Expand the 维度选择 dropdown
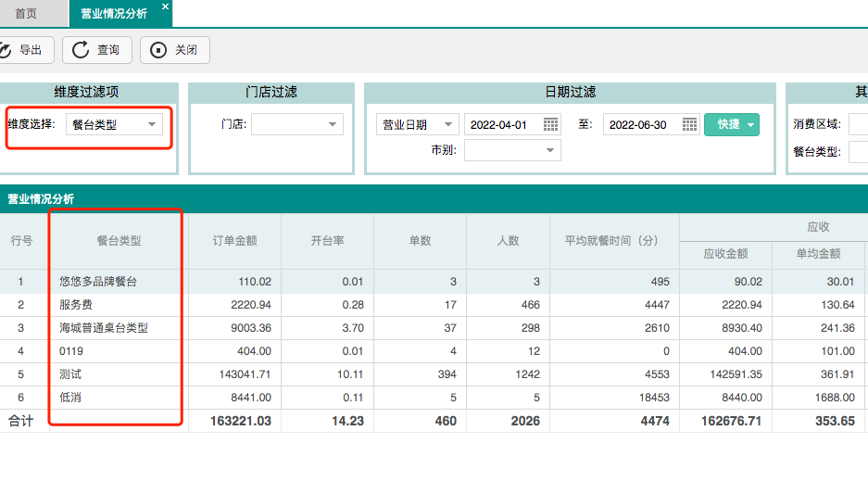 [x=152, y=124]
